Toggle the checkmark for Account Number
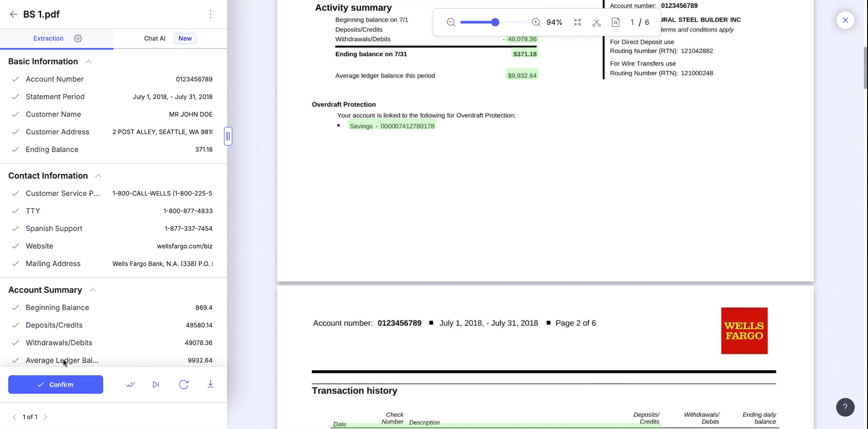 point(15,79)
